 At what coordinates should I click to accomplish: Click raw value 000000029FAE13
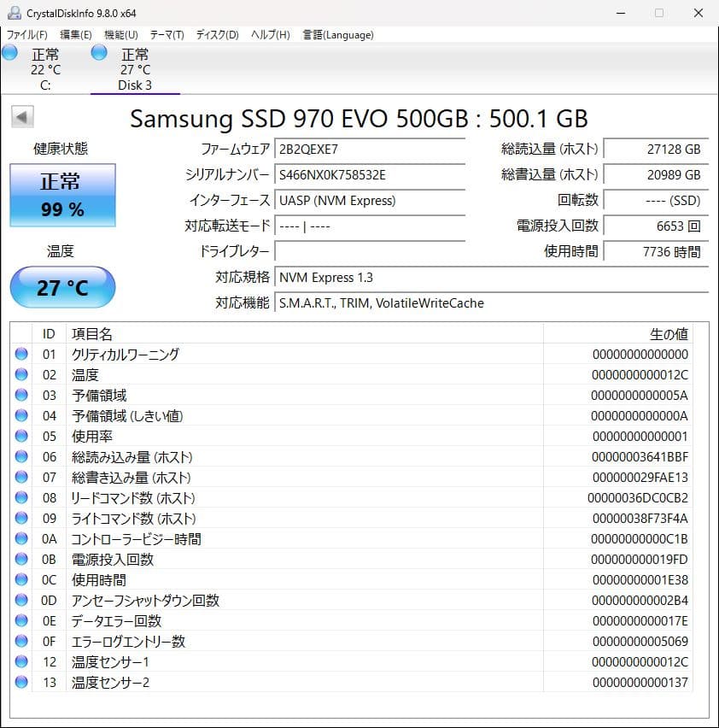tap(640, 478)
